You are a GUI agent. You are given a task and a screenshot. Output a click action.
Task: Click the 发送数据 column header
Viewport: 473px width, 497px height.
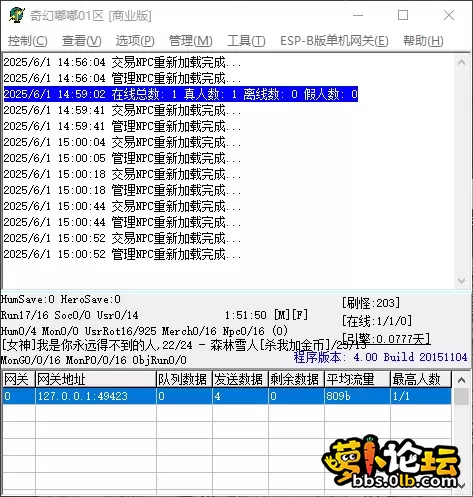240,379
